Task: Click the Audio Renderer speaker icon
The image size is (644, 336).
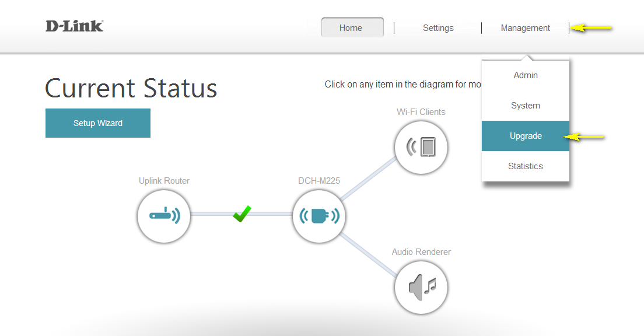Action: click(421, 287)
